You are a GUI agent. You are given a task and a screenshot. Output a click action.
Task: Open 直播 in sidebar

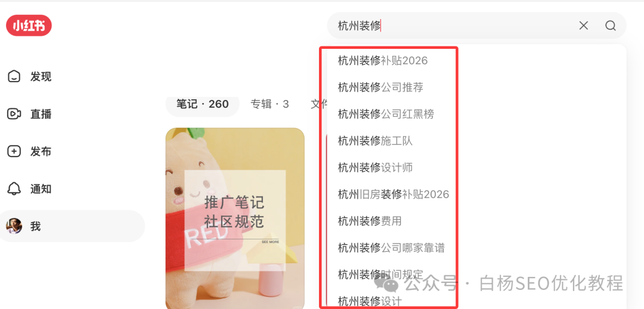30,114
